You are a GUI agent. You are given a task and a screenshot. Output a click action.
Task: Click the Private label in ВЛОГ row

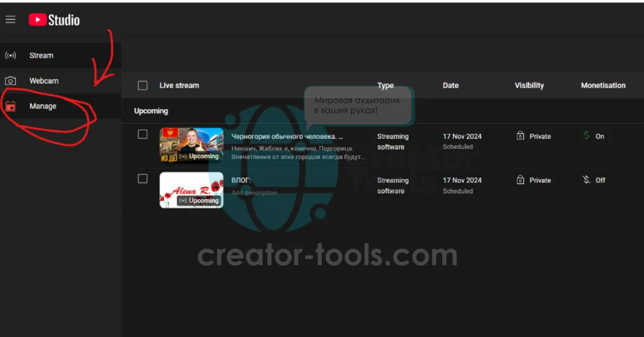(x=540, y=180)
